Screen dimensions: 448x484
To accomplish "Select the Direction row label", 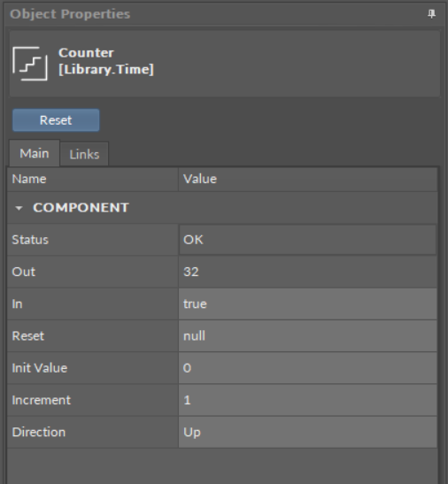I will (x=39, y=432).
